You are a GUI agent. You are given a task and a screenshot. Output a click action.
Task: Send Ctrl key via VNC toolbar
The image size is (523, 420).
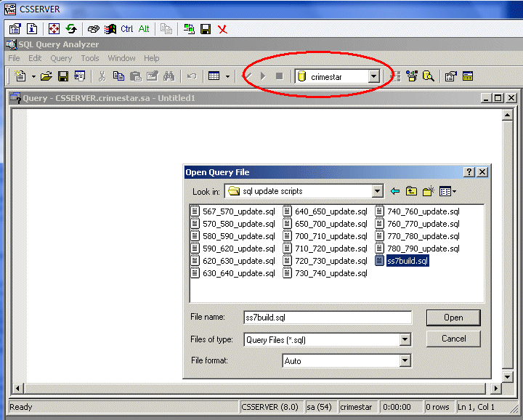click(127, 29)
